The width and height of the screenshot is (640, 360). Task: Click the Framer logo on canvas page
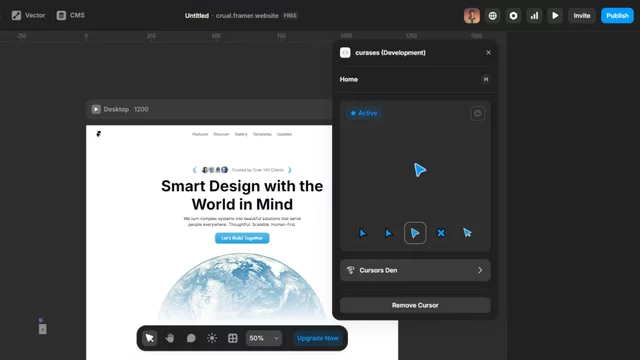98,134
